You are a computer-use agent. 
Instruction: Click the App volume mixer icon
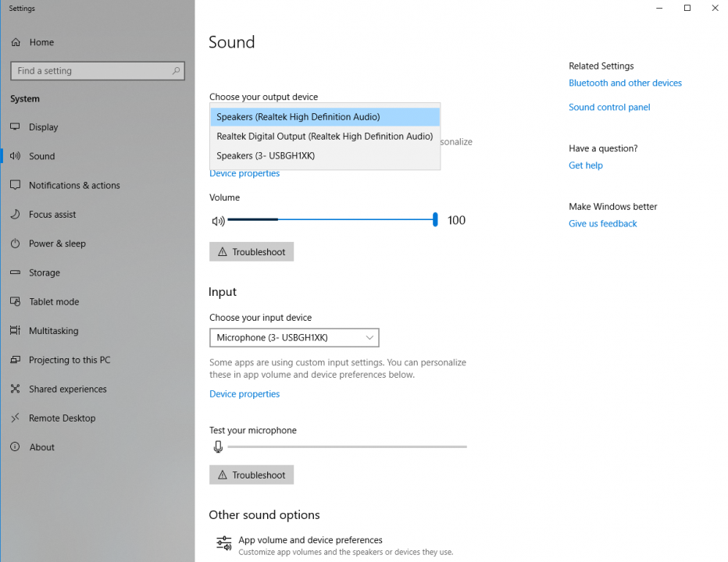224,544
